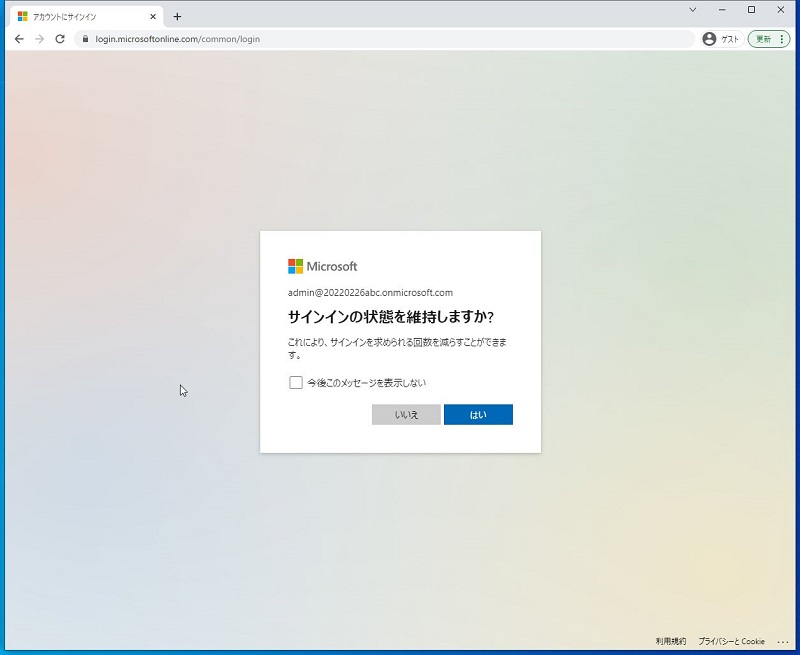The width and height of the screenshot is (800, 655).
Task: Click the いいえ button
Action: (x=406, y=415)
